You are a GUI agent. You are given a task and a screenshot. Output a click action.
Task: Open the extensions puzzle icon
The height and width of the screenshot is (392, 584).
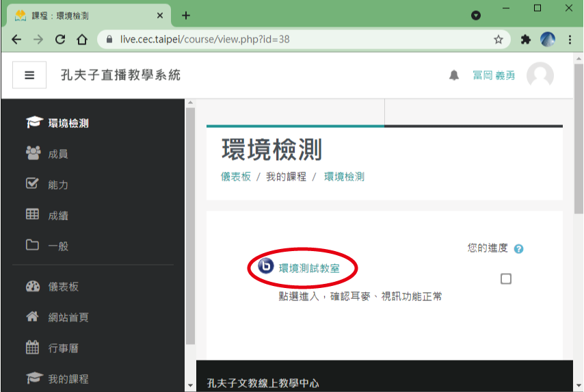coord(525,39)
